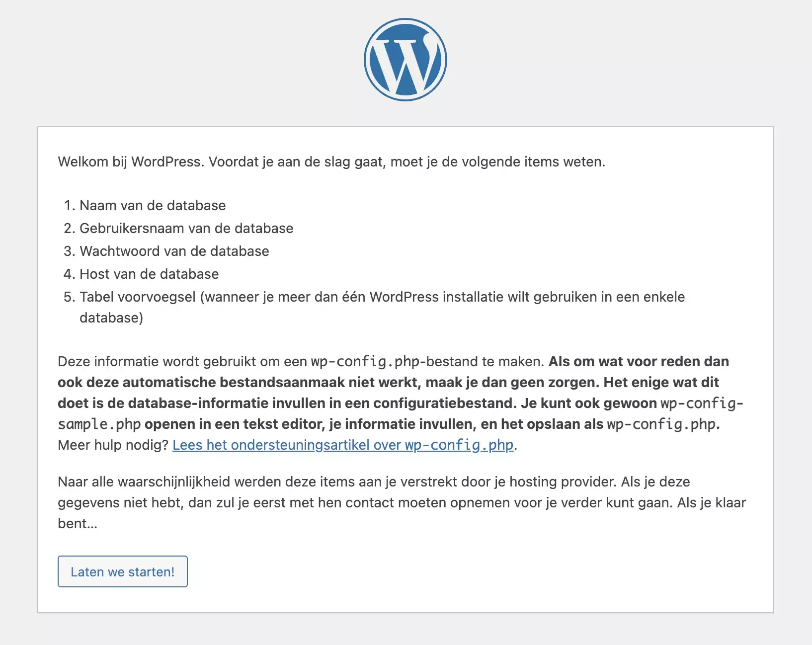Select list item Gebruikersnaam van de database
Viewport: 812px width, 645px height.
pyautogui.click(x=186, y=228)
